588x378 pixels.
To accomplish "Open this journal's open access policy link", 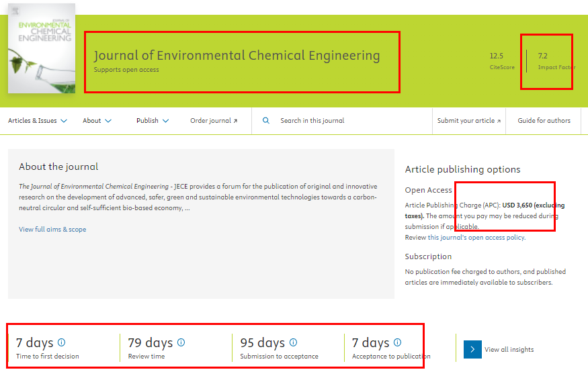I will 476,238.
